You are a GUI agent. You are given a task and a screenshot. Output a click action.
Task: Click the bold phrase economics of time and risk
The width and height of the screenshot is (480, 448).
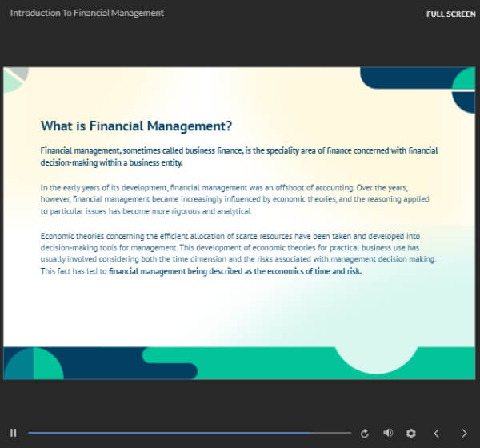coord(235,271)
